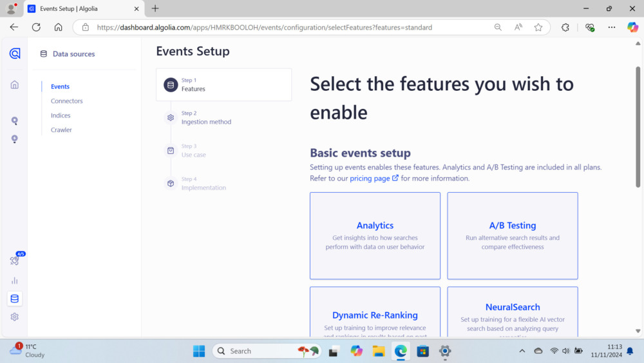The width and height of the screenshot is (644, 363).
Task: Click the zoom magnifier icon in address bar
Action: 498,27
